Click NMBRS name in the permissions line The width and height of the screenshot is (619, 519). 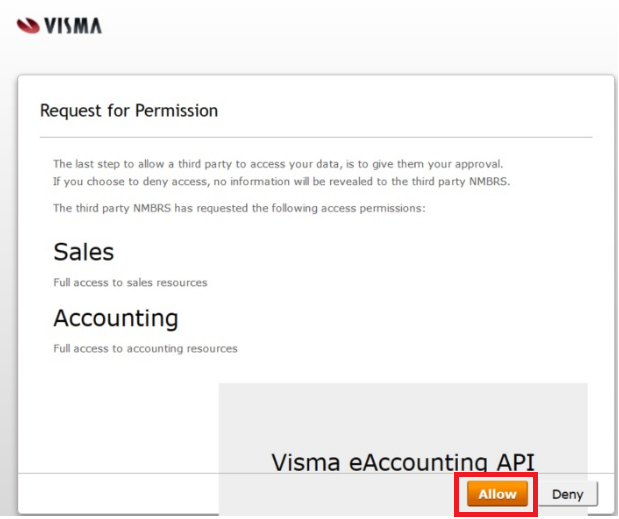tap(152, 208)
